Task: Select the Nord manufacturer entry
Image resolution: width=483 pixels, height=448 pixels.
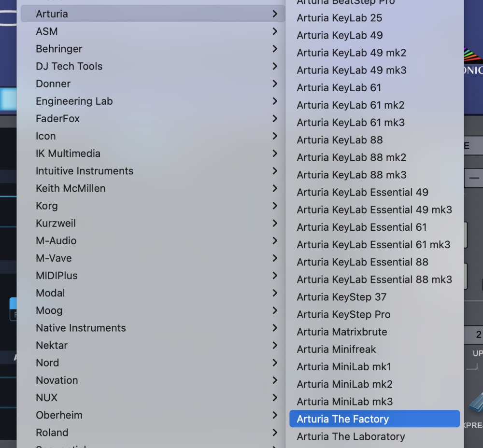Action: (153, 363)
